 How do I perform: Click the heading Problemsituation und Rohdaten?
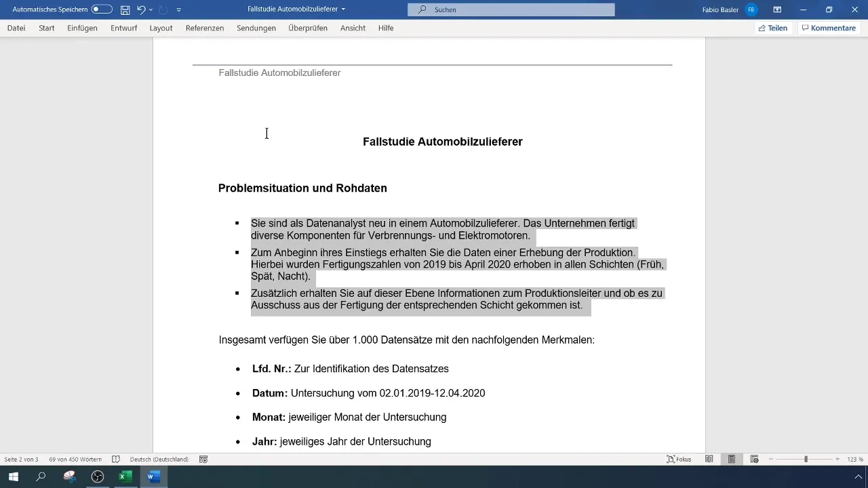point(302,188)
